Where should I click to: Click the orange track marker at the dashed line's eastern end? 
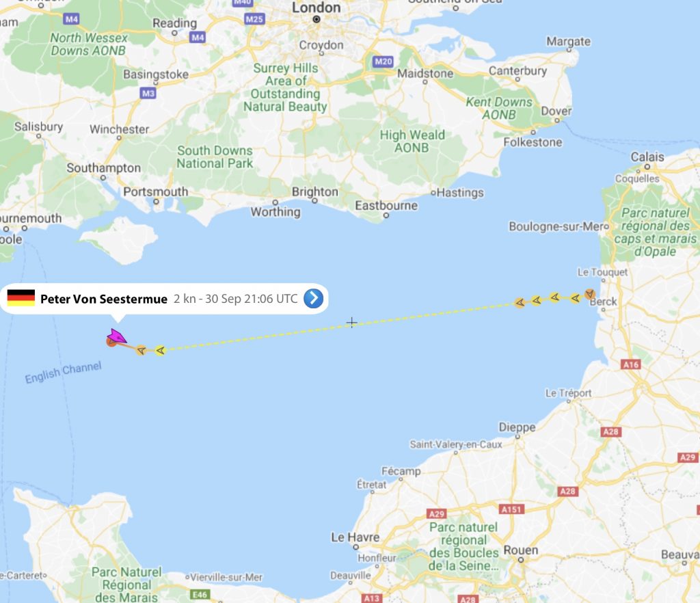tap(520, 303)
